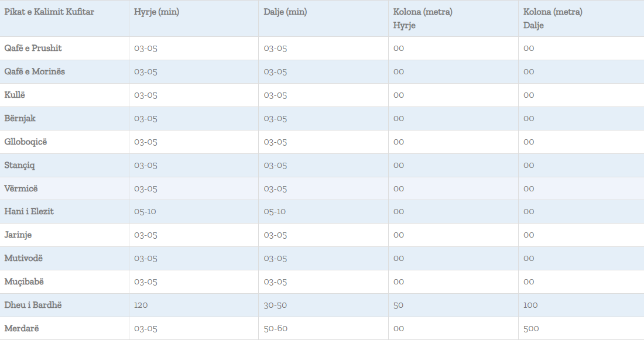Select the Qafë e Prushit row name

33,48
